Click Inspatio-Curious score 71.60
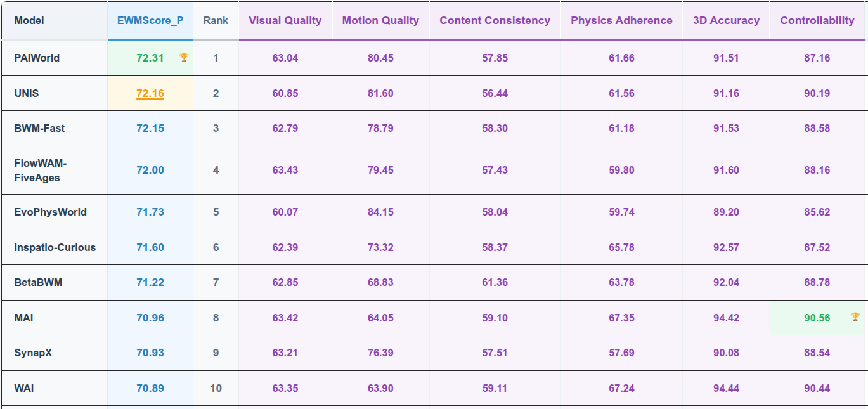 coord(150,247)
